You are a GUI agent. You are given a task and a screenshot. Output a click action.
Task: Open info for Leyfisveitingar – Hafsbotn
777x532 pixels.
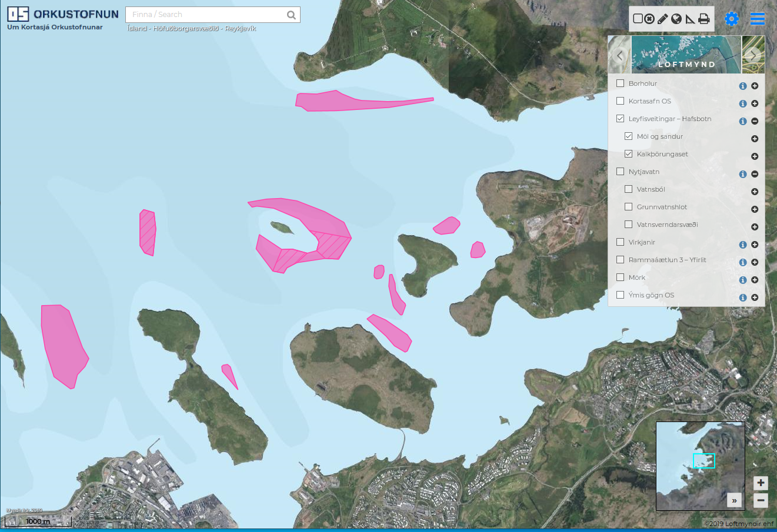tap(743, 121)
